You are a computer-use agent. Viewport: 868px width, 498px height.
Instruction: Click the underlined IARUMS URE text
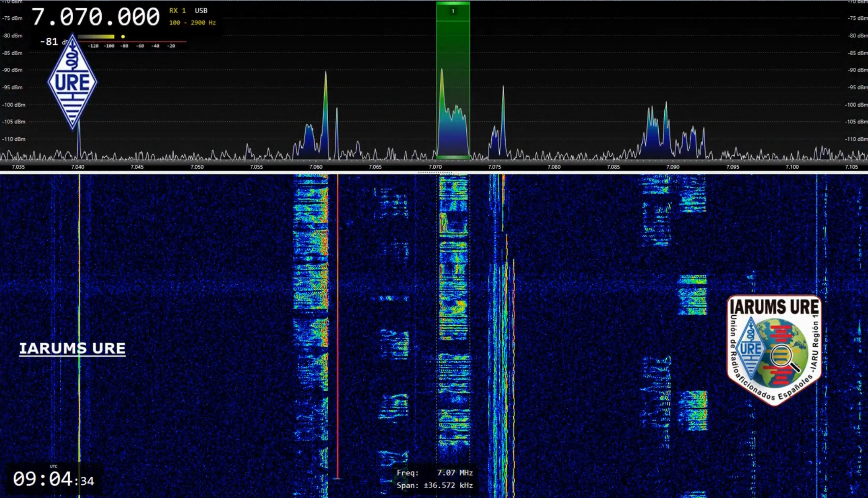(x=72, y=348)
